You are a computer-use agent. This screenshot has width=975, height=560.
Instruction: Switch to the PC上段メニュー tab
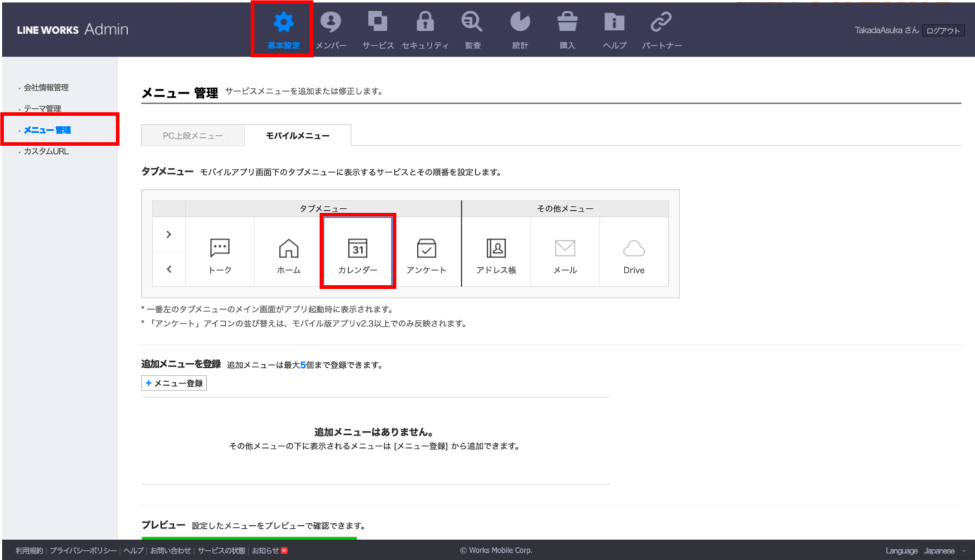tap(193, 136)
